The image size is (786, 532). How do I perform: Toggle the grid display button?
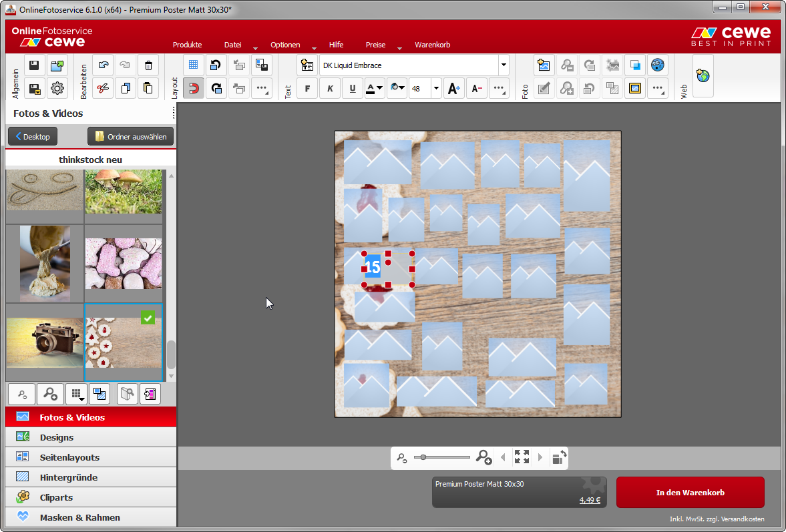pos(193,65)
